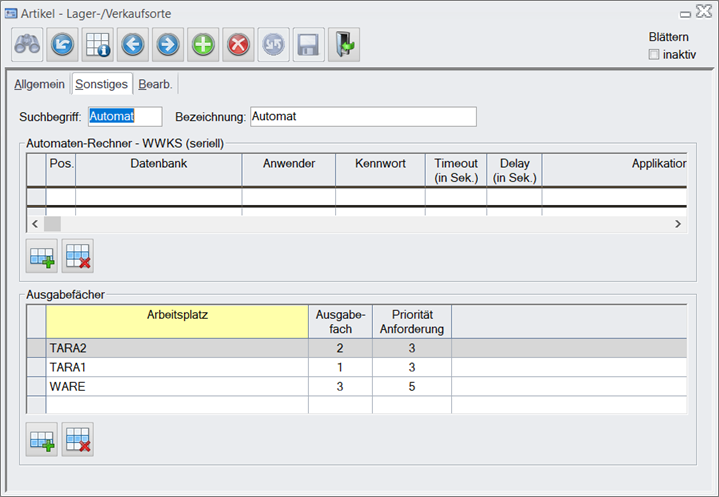Add a row to the Ausgabefächer table
719x497 pixels.
(42, 439)
